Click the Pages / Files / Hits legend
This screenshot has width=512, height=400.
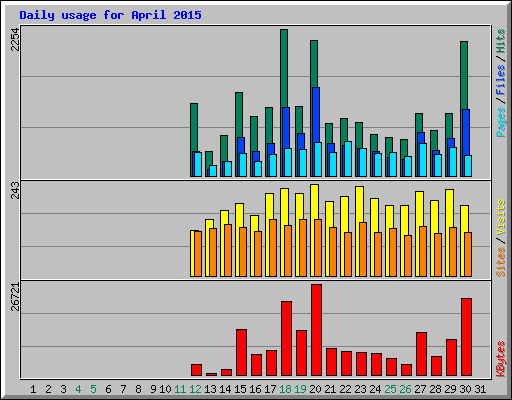pos(501,83)
